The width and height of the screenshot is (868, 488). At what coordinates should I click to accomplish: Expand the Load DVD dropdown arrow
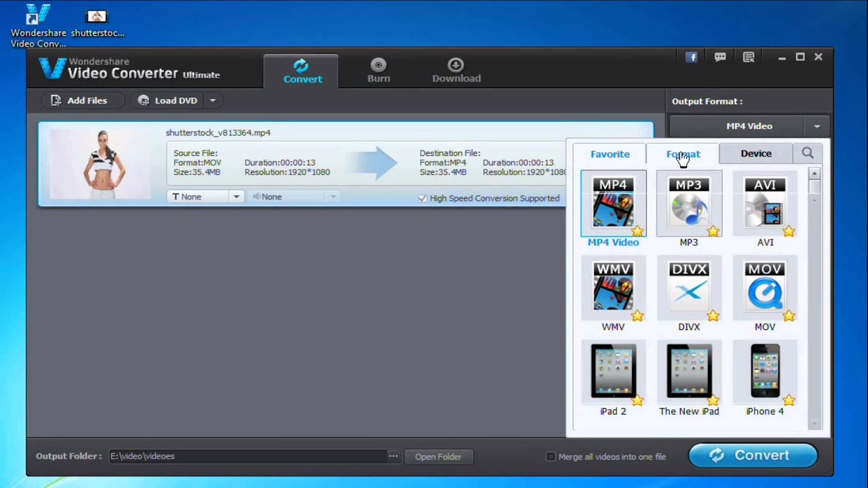click(x=212, y=100)
